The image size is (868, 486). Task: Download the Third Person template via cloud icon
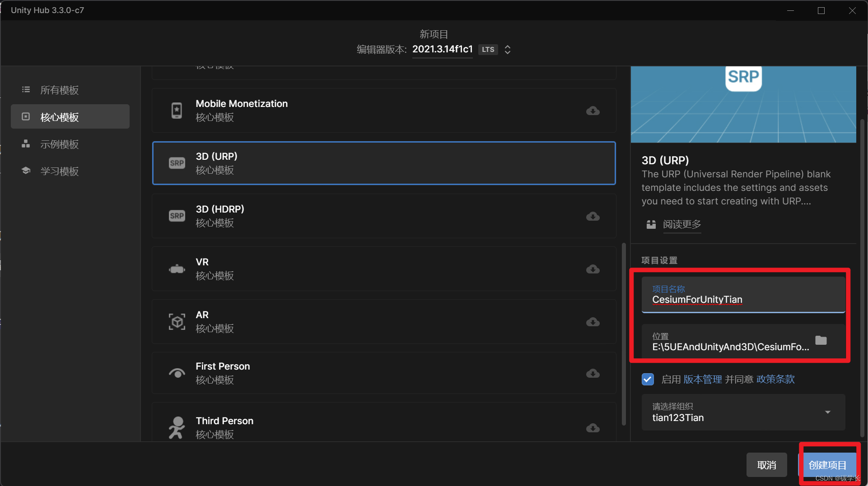coord(593,428)
